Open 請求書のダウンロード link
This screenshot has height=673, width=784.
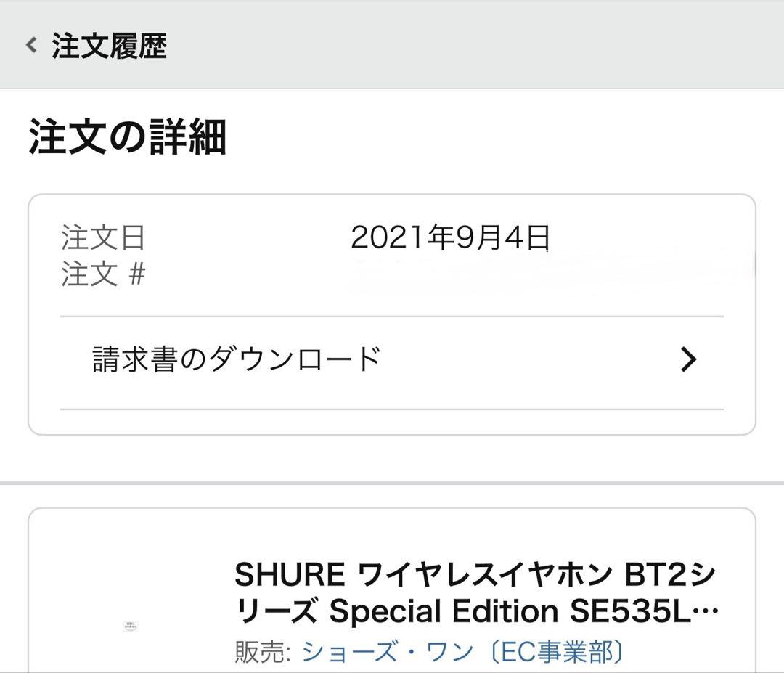(x=234, y=356)
